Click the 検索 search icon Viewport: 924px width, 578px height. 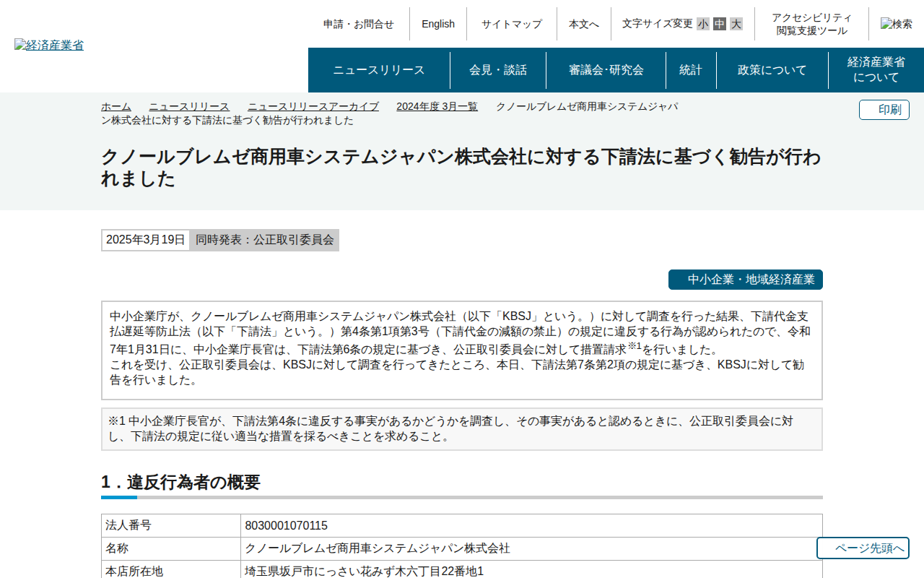[897, 24]
